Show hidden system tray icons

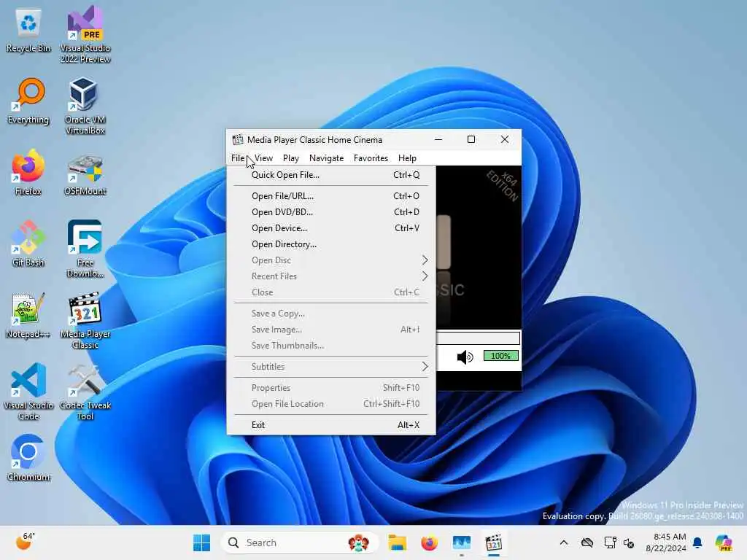click(x=564, y=542)
